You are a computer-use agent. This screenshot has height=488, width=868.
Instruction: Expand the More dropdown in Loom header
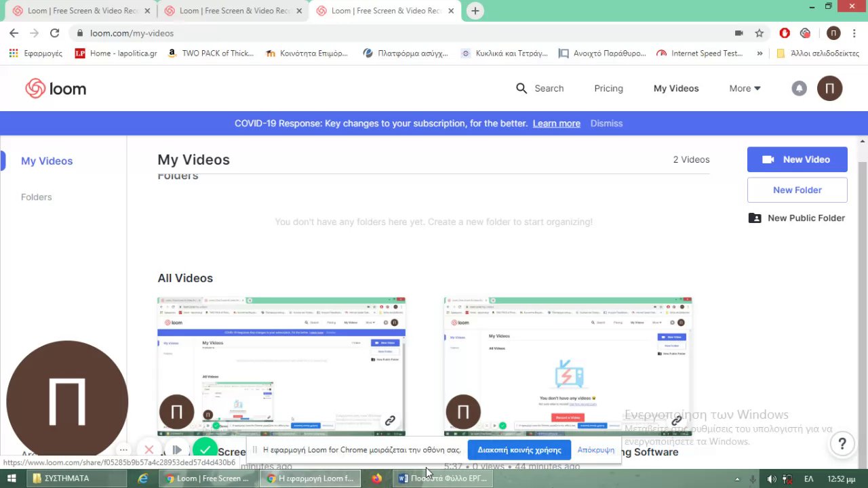(745, 88)
